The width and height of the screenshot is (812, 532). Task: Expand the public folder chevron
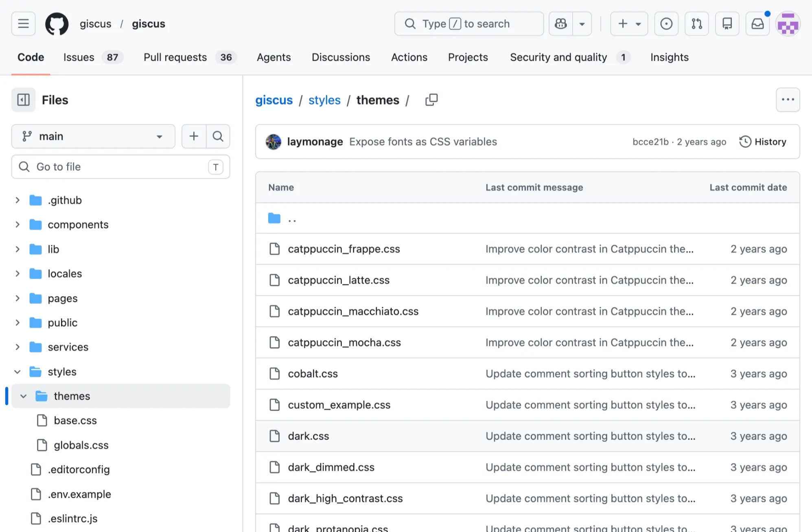[x=18, y=323]
